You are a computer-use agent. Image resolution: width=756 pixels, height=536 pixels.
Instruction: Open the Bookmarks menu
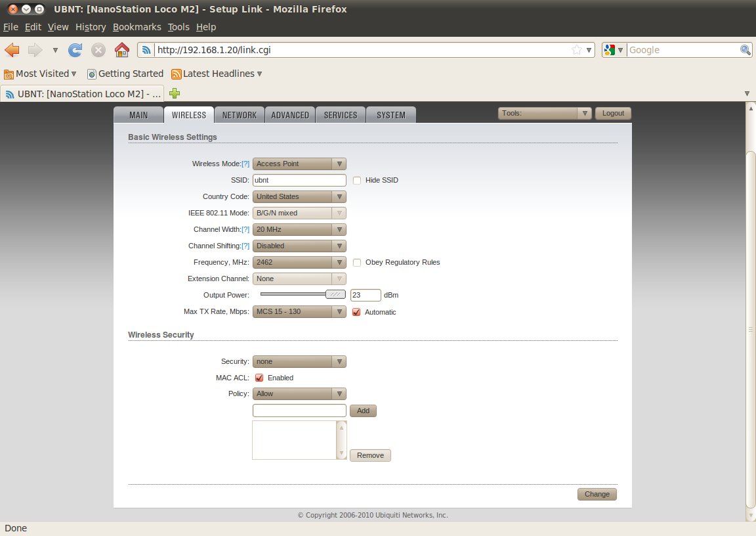(x=136, y=27)
